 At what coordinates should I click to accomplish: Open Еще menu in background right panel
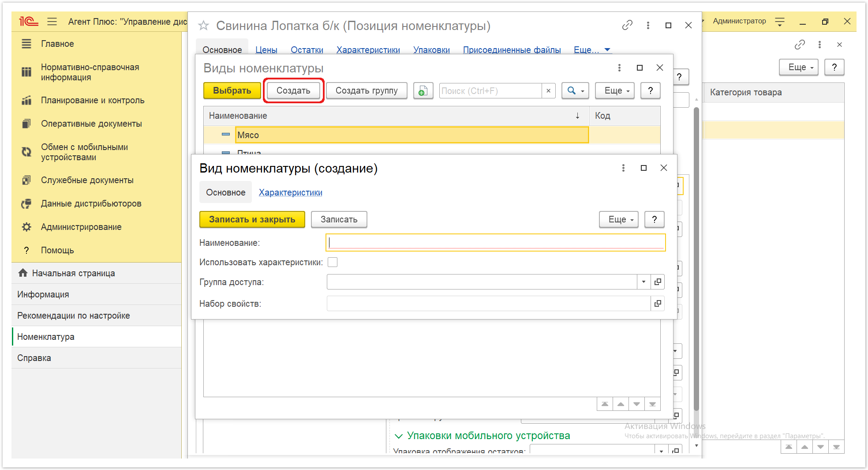798,67
